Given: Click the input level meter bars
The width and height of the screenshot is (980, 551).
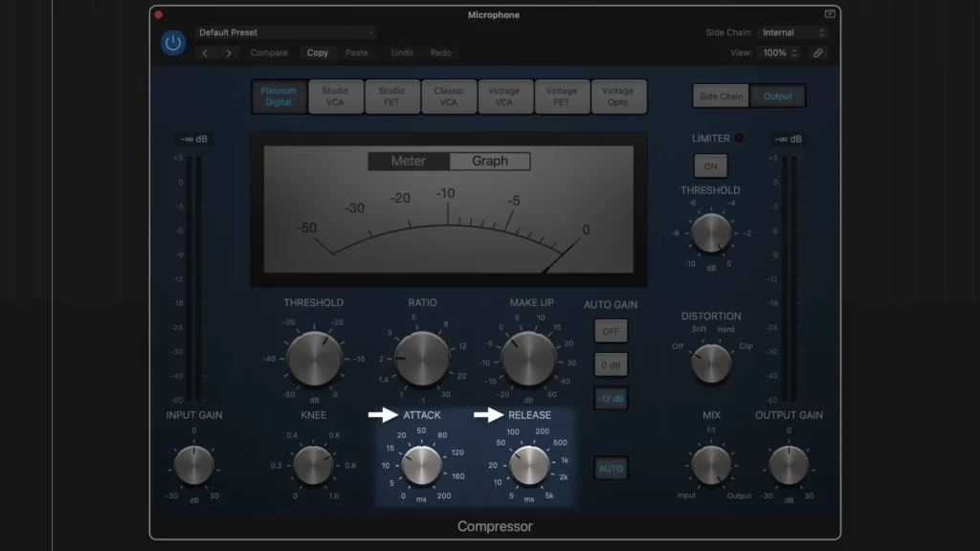Looking at the screenshot, I should [193, 278].
